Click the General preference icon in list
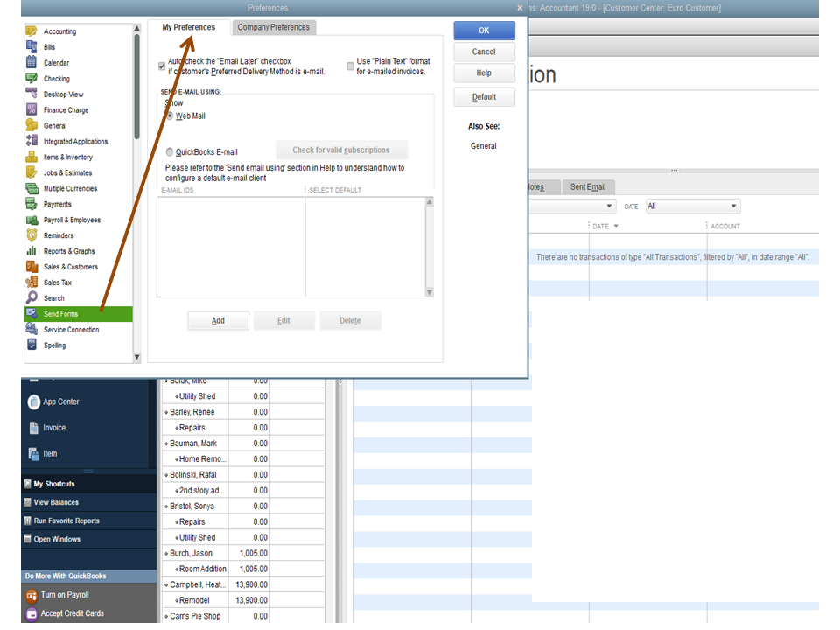840x630 pixels. [x=31, y=125]
